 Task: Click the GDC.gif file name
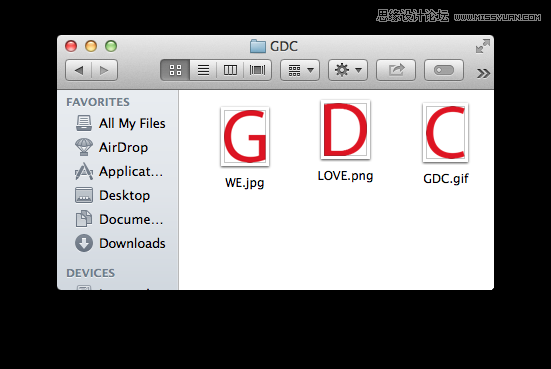(x=446, y=179)
